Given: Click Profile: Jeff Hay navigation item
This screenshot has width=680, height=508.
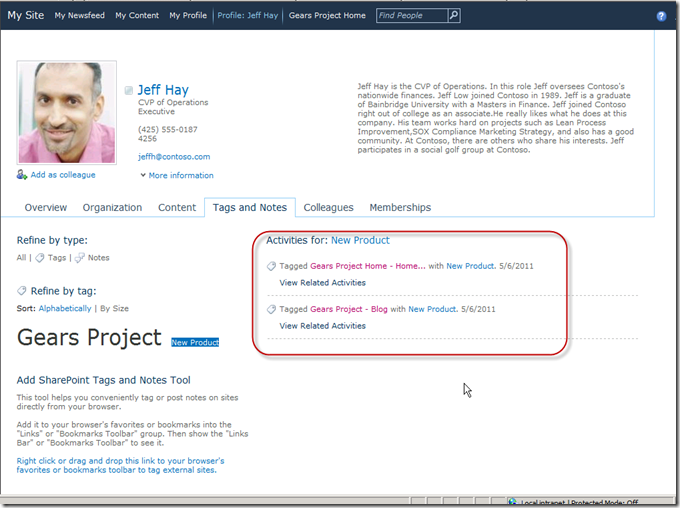Looking at the screenshot, I should coord(248,16).
